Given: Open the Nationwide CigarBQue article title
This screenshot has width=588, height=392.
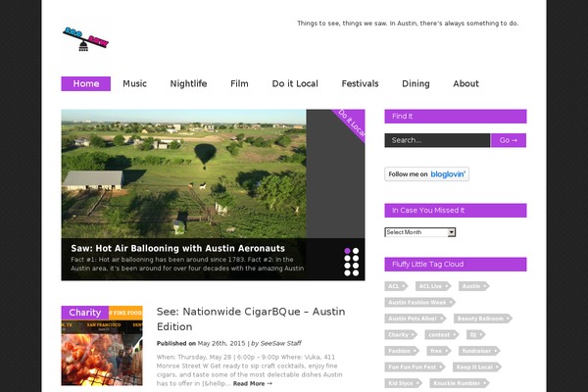Looking at the screenshot, I should tap(251, 319).
